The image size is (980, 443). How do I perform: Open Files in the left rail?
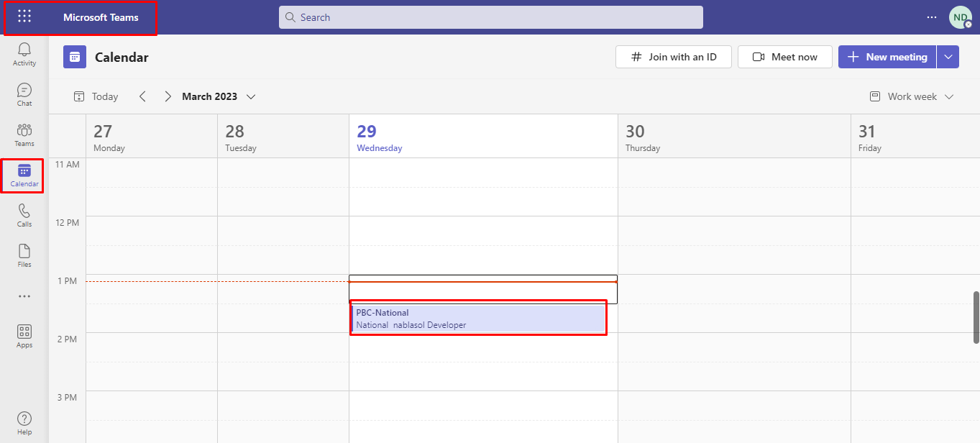[24, 255]
